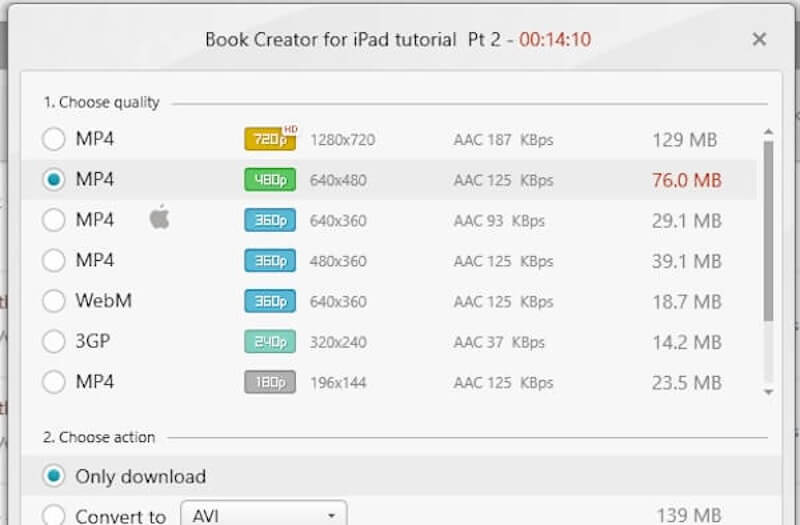Open the AVI format dropdown
Screen dimensions: 800x525
(263, 515)
